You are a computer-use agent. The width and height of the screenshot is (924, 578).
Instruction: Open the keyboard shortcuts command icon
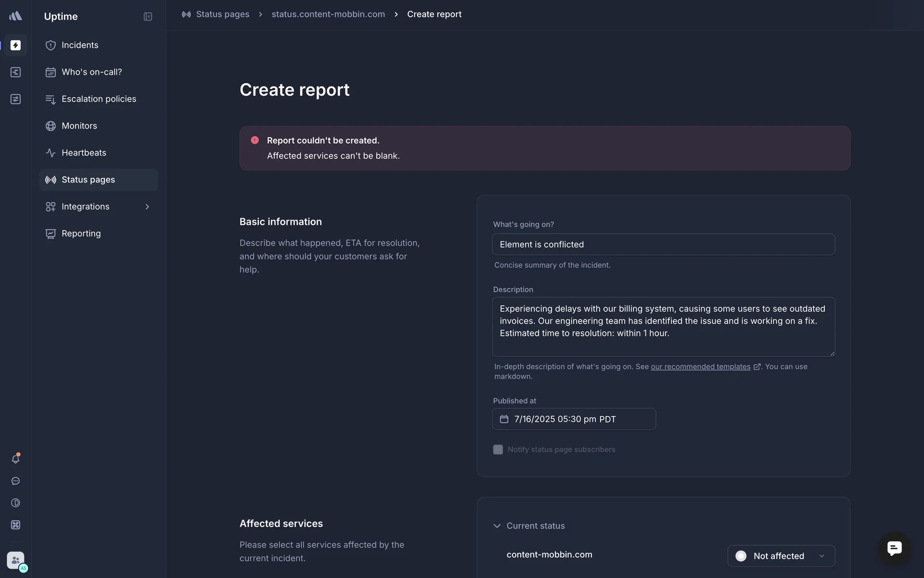pos(15,525)
